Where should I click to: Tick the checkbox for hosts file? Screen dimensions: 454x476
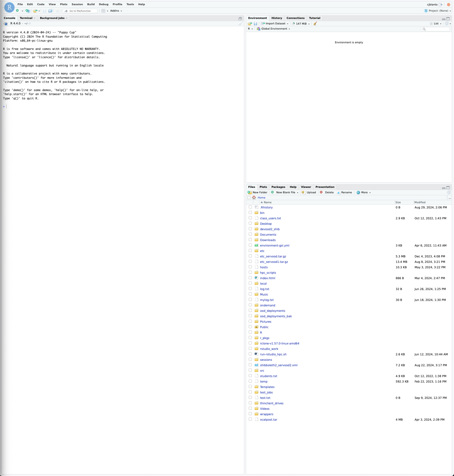[250, 267]
